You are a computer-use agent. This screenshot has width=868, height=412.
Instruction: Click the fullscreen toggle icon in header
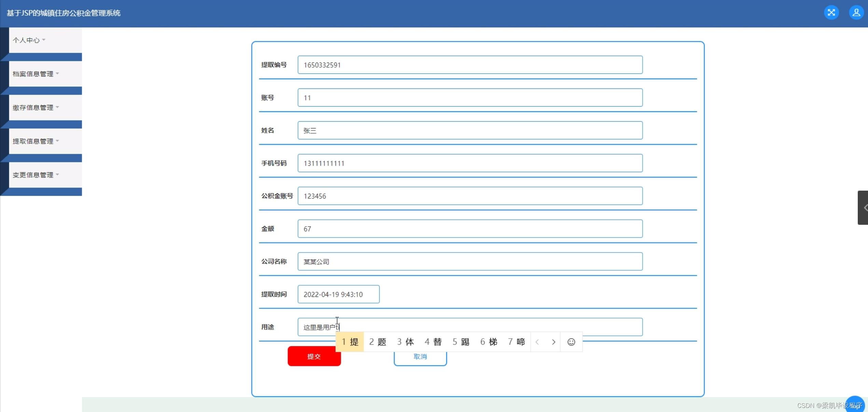(831, 13)
